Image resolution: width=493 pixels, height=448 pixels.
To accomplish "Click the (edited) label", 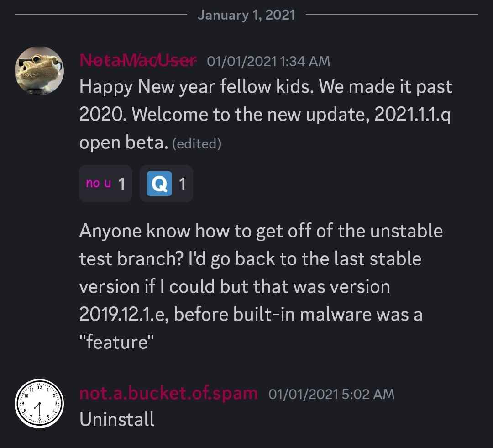I will 197,144.
